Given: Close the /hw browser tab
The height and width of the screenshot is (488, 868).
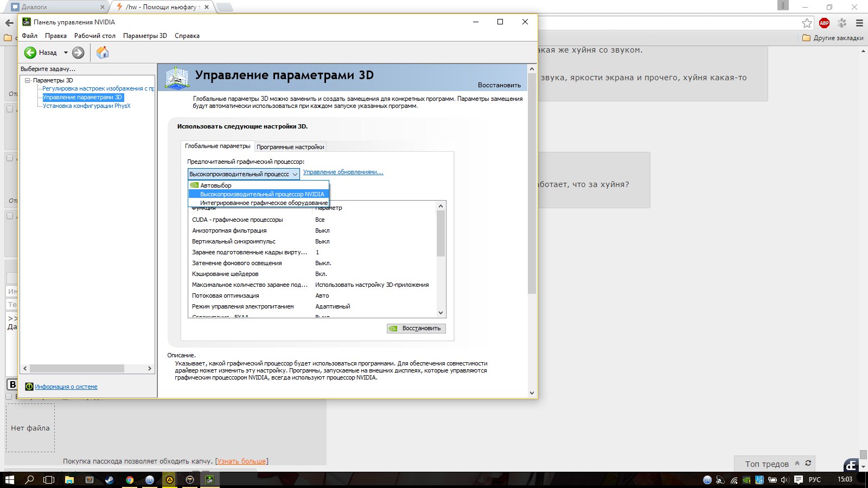Looking at the screenshot, I should (x=207, y=7).
